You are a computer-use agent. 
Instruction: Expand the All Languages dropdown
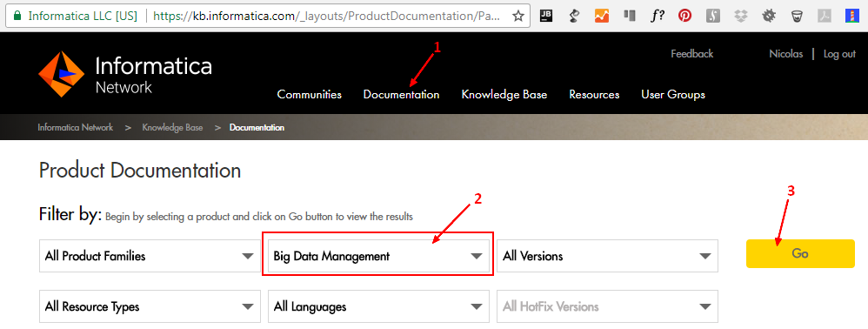click(x=378, y=306)
